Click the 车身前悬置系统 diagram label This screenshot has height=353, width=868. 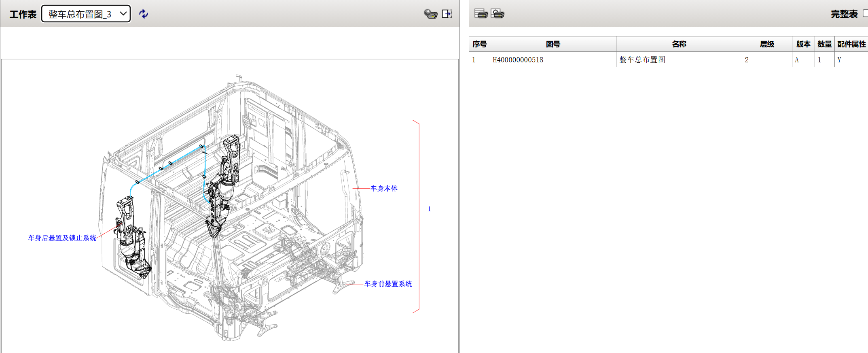pyautogui.click(x=388, y=284)
